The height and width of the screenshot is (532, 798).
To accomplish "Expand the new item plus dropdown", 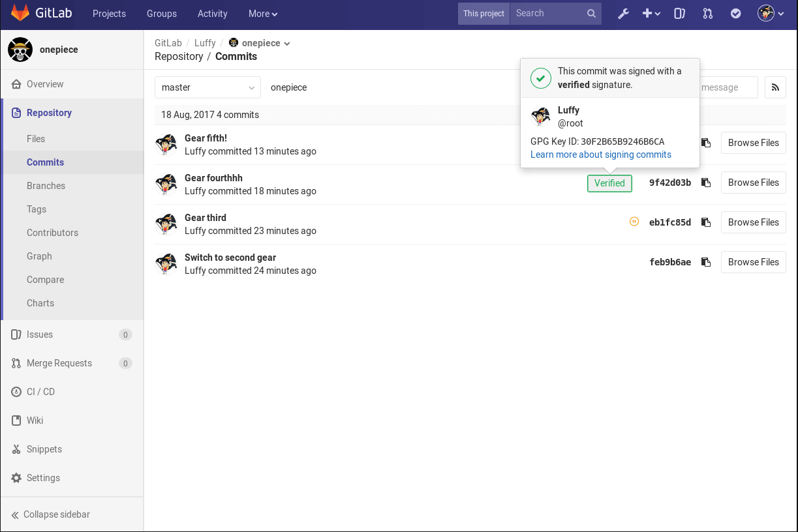I will point(651,14).
